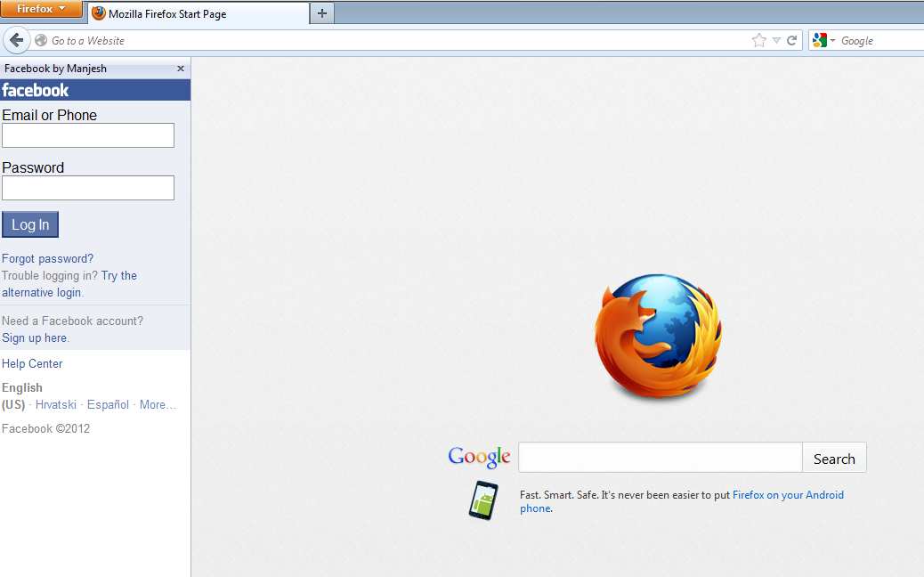Select the Mozilla Firefox Start Page tab
The image size is (924, 577).
pyautogui.click(x=199, y=13)
